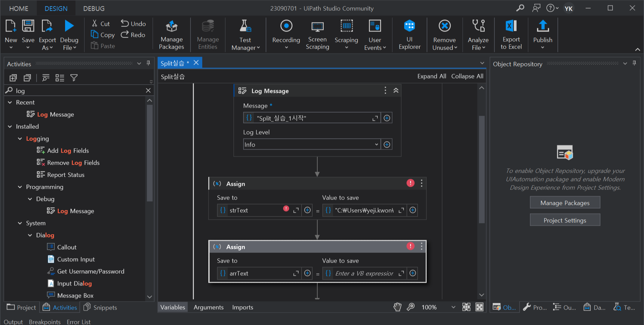This screenshot has width=644, height=325.
Task: Open the Output panel
Action: tap(13, 322)
